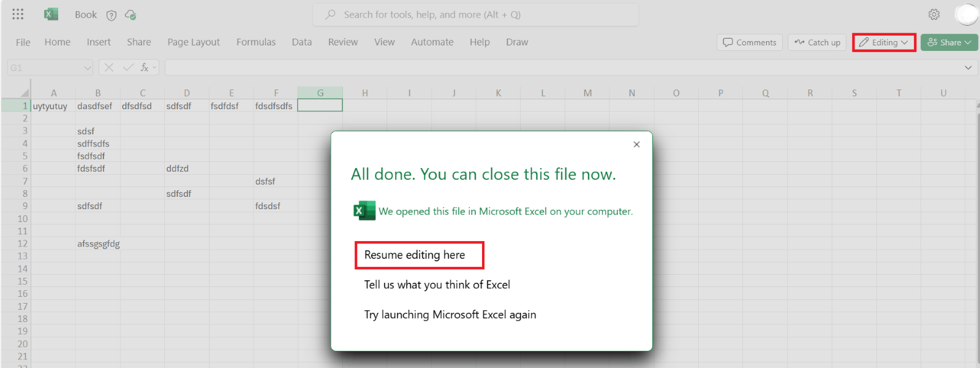The width and height of the screenshot is (980, 368).
Task: Click the Excel icon in the dialog
Action: (x=364, y=210)
